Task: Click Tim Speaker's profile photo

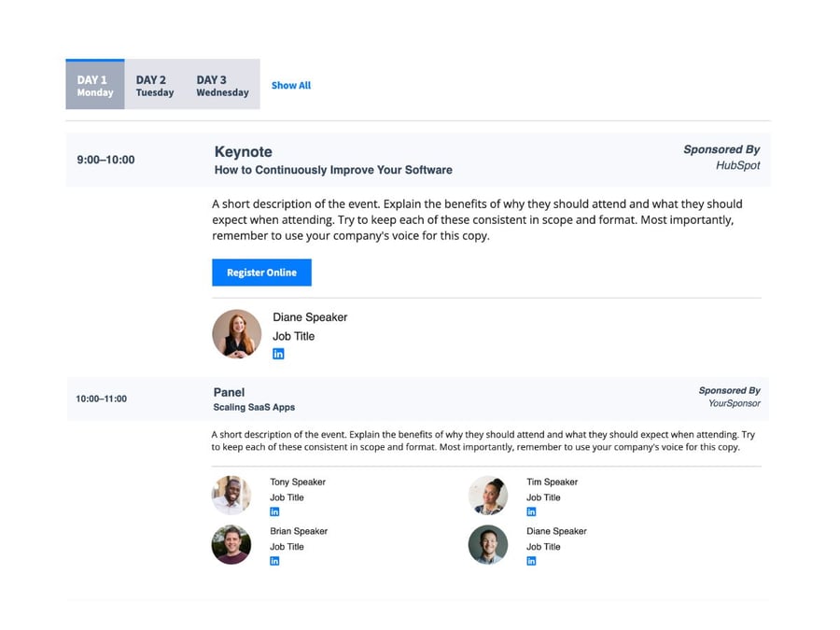Action: tap(488, 495)
